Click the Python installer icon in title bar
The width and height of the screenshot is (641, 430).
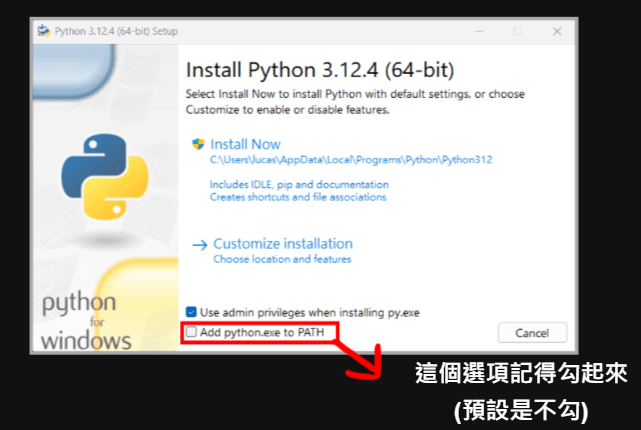click(x=44, y=31)
